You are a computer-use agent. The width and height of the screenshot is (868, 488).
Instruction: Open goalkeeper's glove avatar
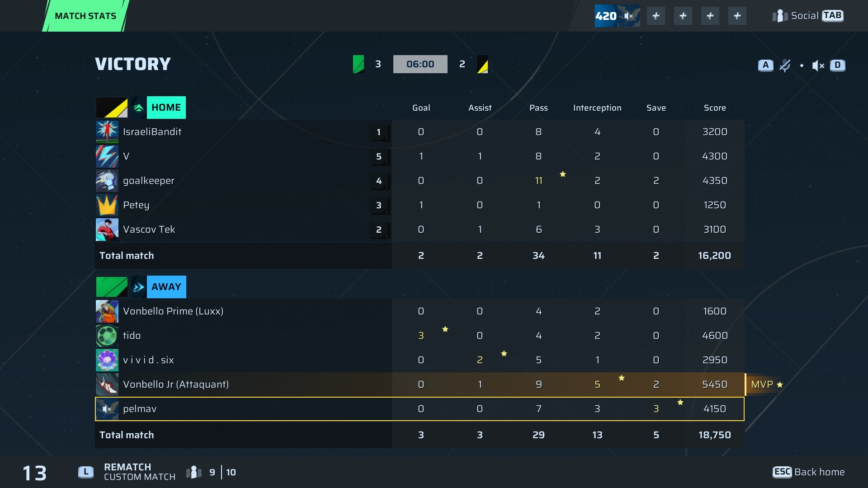pos(107,181)
